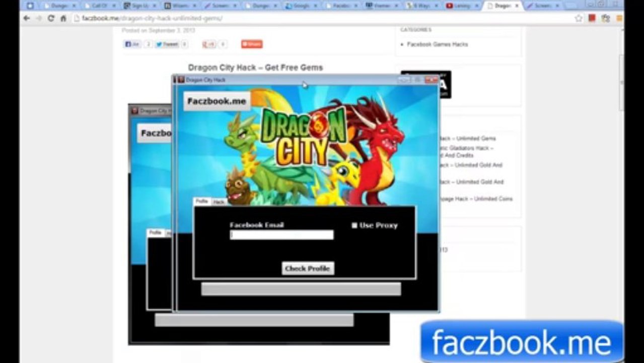Reload the faczbook.me page
This screenshot has height=363, width=644.
pyautogui.click(x=51, y=18)
